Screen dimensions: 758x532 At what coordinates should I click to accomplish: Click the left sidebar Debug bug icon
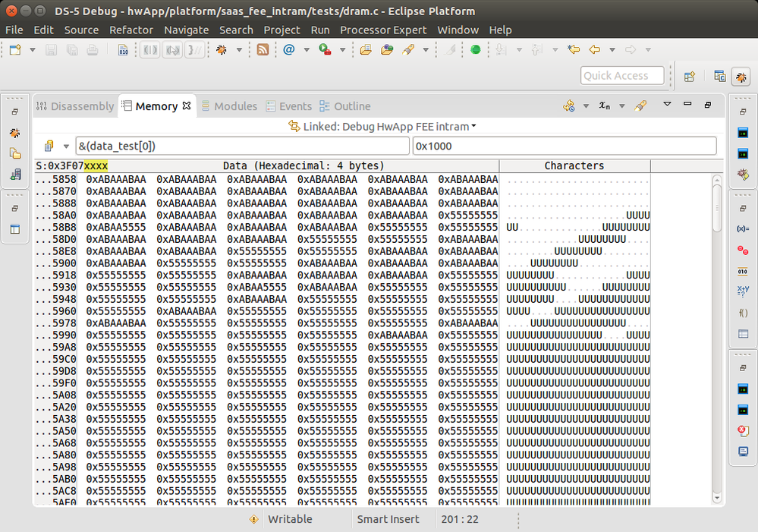click(x=15, y=133)
